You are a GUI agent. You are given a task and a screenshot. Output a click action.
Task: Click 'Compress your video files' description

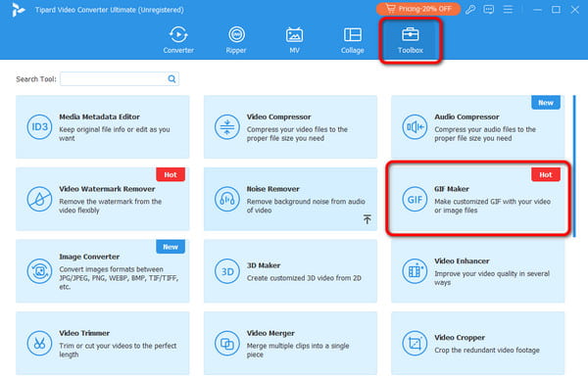point(297,134)
